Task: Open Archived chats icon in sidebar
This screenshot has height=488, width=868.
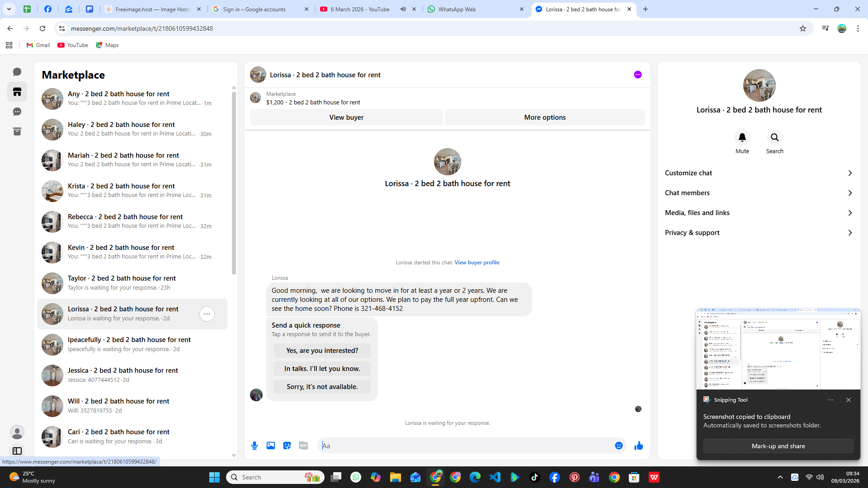Action: [17, 131]
